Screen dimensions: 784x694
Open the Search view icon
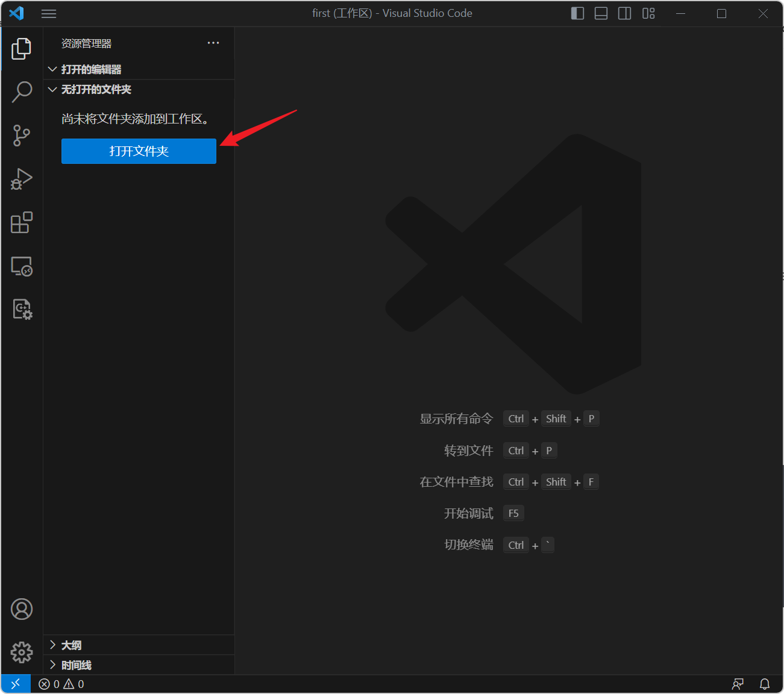[x=22, y=92]
